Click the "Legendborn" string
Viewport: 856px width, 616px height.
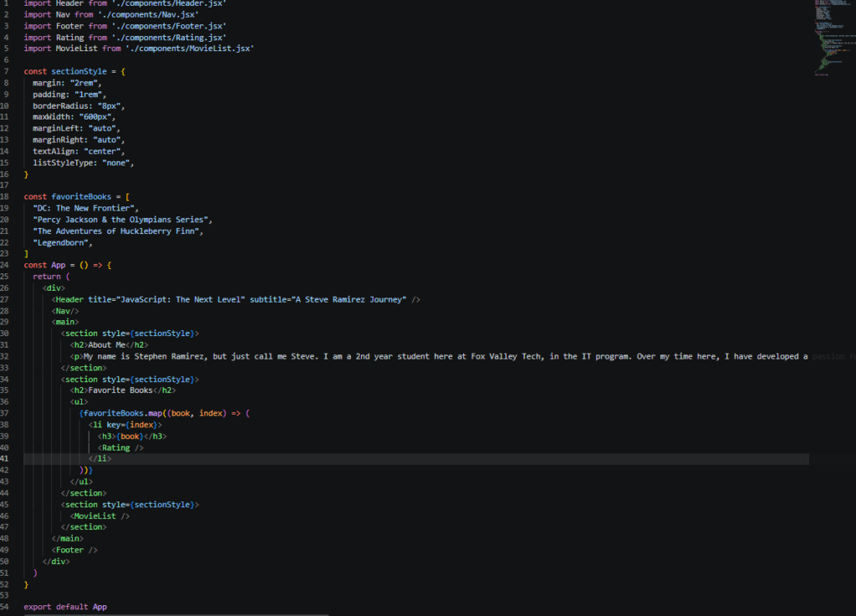coord(60,242)
